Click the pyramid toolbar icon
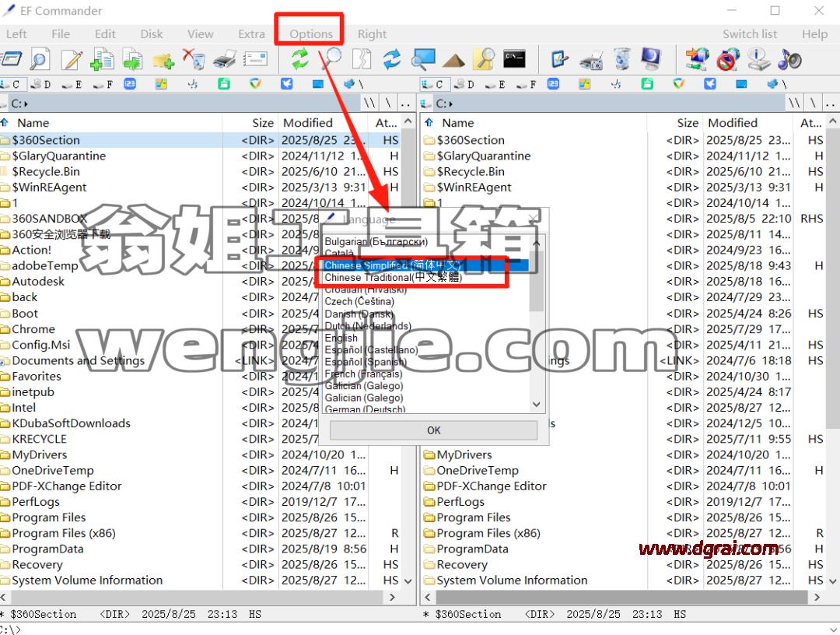The width and height of the screenshot is (840, 635). [x=453, y=60]
